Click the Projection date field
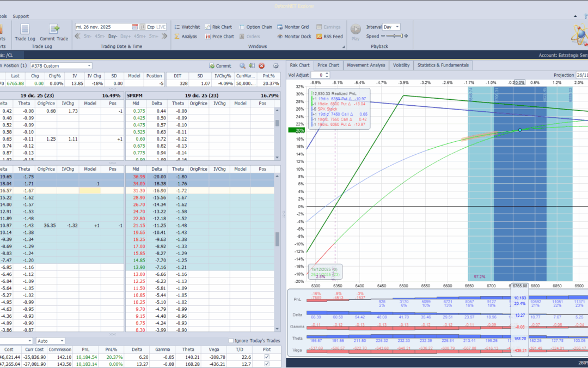The image size is (588, 368). coord(581,75)
